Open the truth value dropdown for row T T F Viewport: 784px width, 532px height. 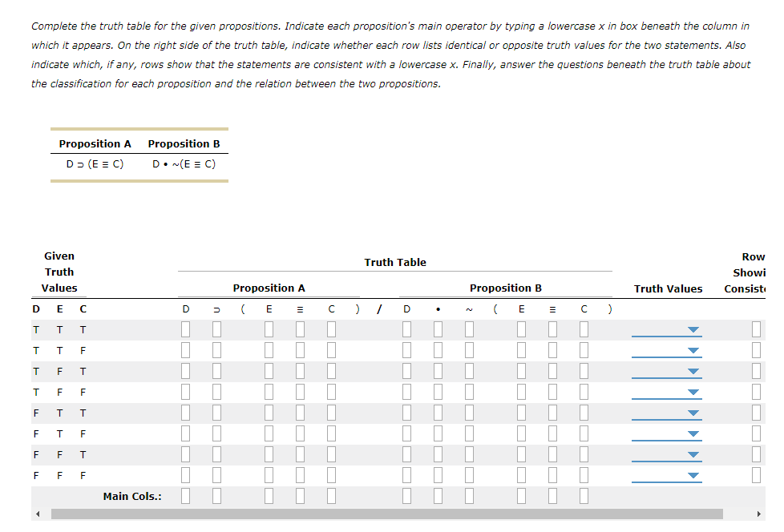(x=691, y=350)
